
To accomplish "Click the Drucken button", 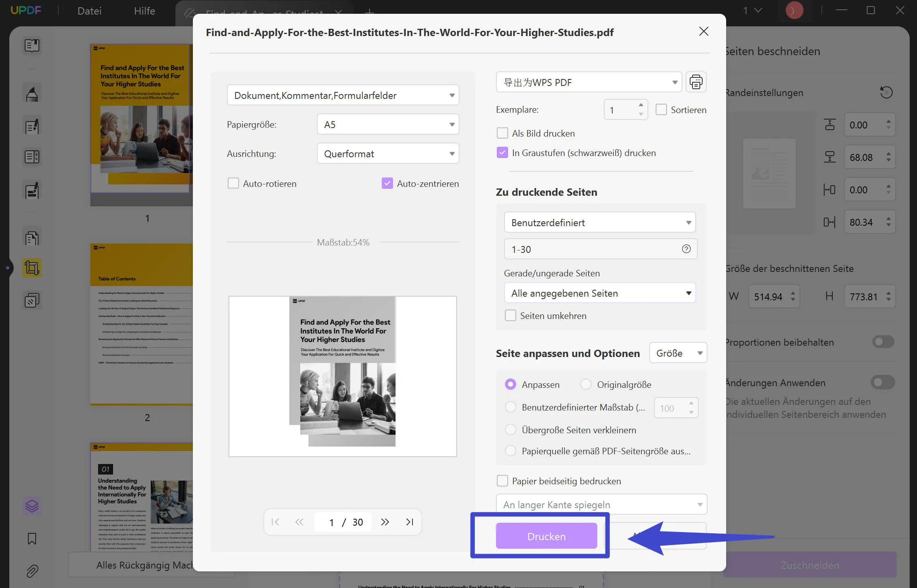I will (x=546, y=536).
